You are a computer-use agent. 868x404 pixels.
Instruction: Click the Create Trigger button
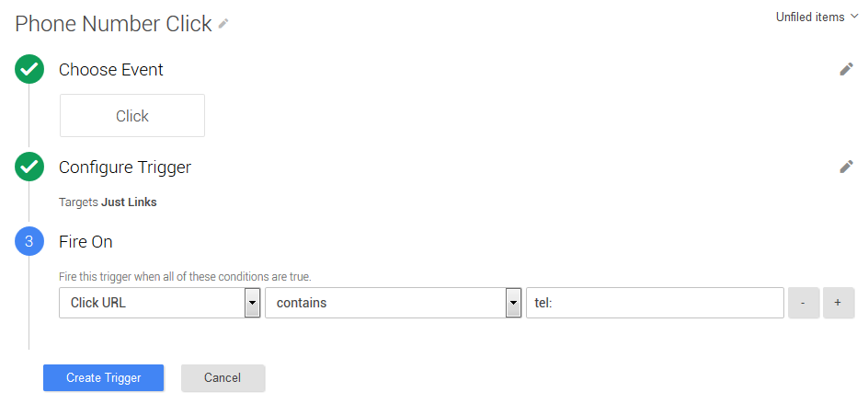click(x=104, y=378)
